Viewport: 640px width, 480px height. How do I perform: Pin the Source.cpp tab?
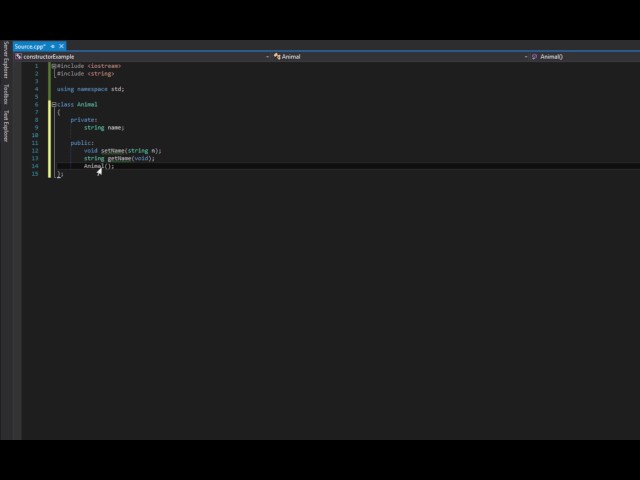53,47
